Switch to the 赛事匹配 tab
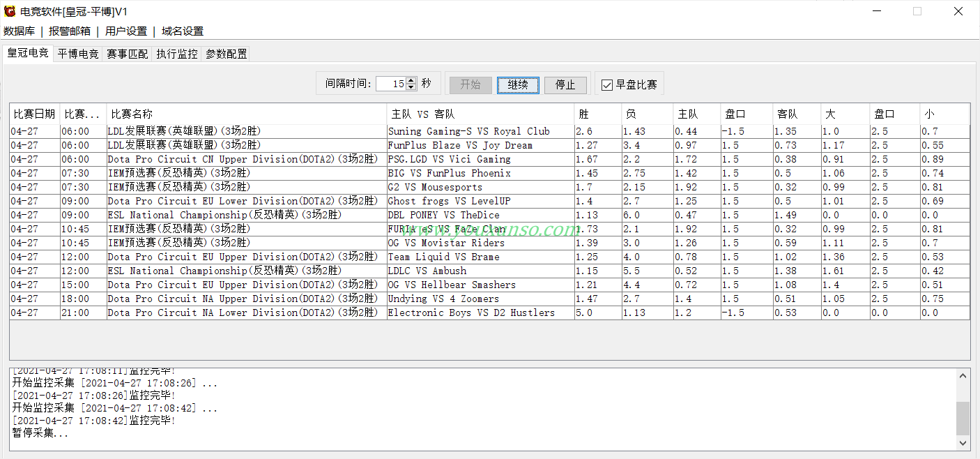This screenshot has height=459, width=980. 128,54
